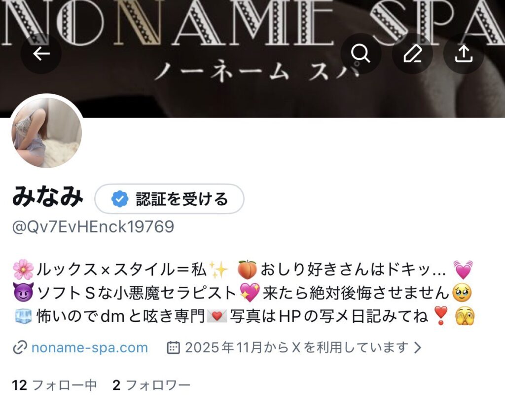
Task: Tap the ノーネーム スパ banner subtitle
Action: (x=256, y=72)
